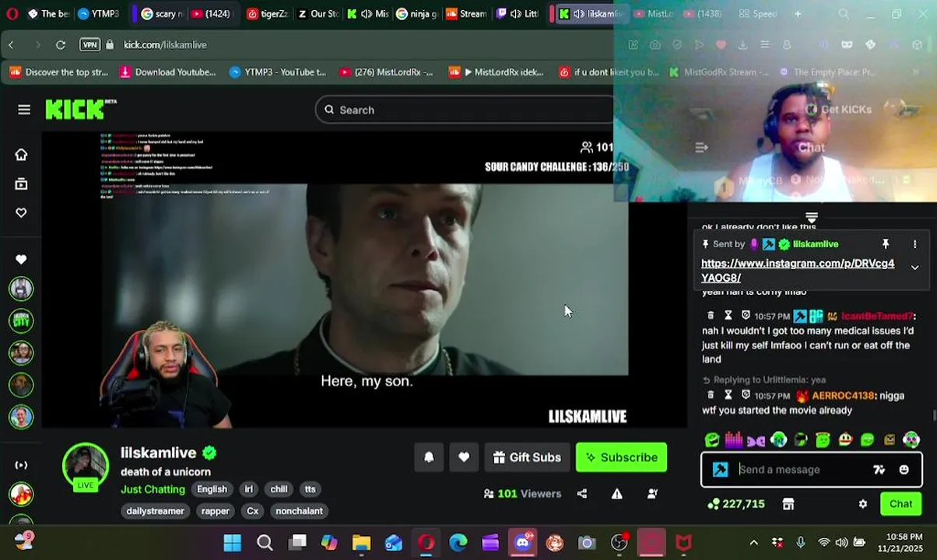Go back in browser history

12,45
